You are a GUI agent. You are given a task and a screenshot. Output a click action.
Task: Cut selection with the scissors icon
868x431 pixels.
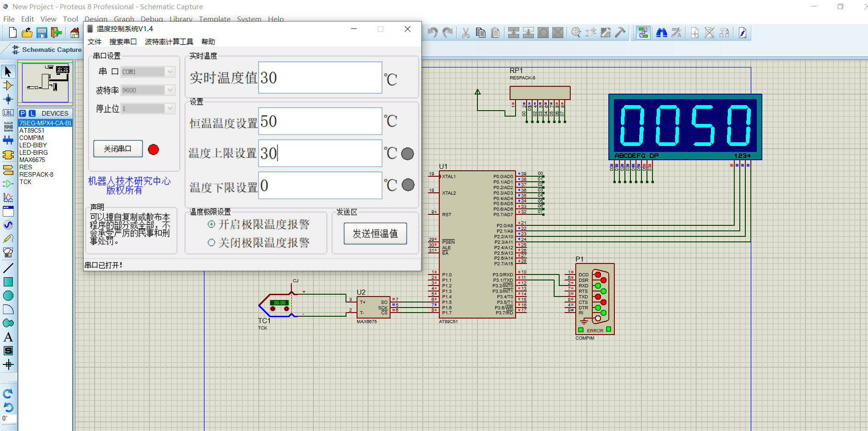[466, 33]
